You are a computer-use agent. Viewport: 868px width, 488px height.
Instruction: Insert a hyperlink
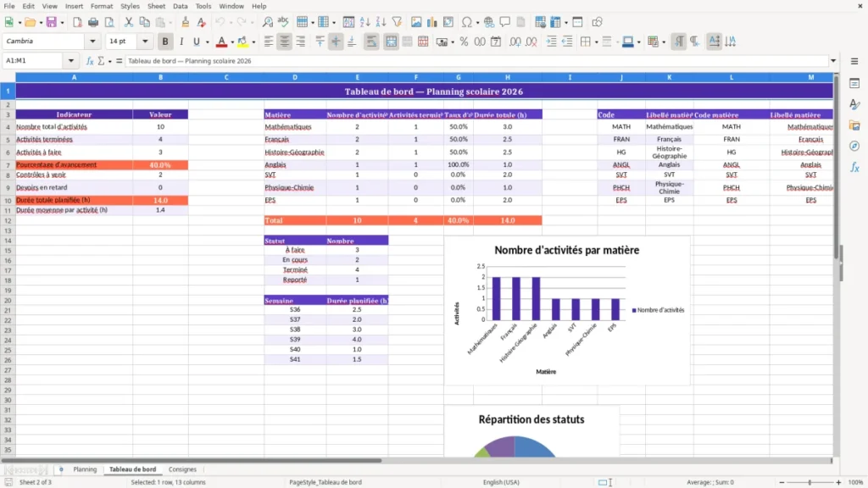click(489, 22)
